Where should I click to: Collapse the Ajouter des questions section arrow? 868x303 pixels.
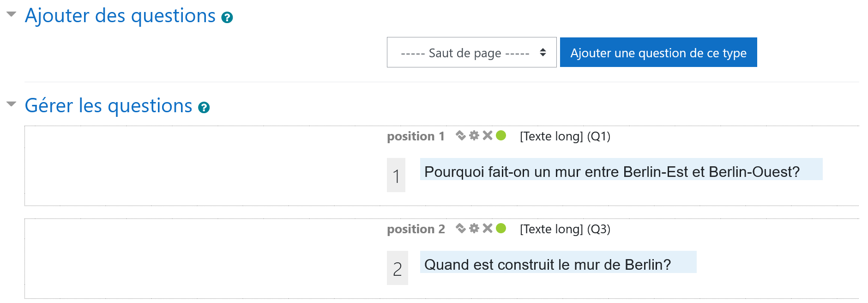pyautogui.click(x=12, y=14)
